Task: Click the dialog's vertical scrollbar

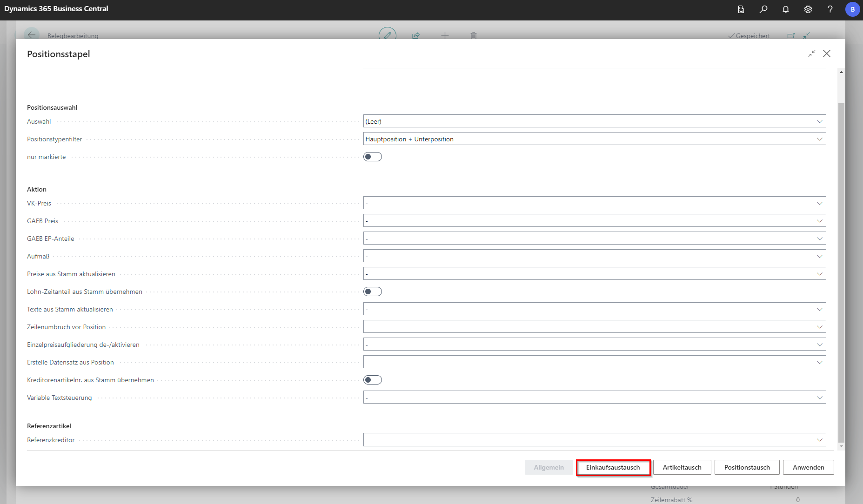Action: click(x=841, y=270)
